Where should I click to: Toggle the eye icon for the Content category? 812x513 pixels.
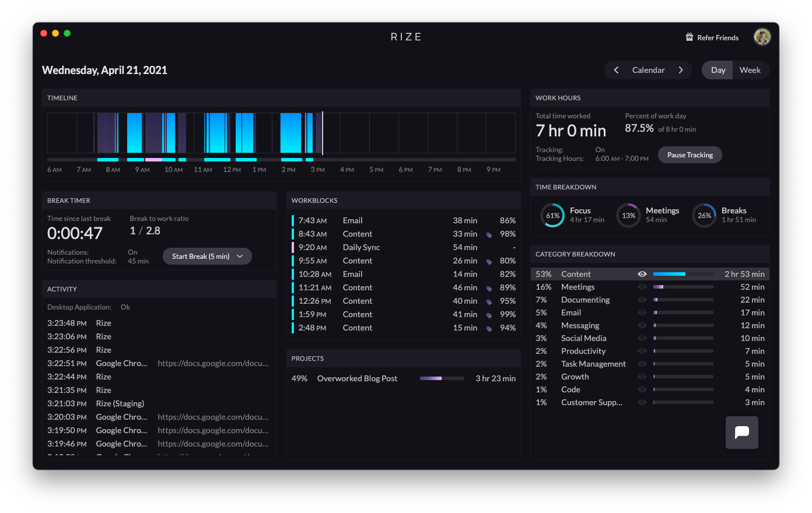point(642,274)
